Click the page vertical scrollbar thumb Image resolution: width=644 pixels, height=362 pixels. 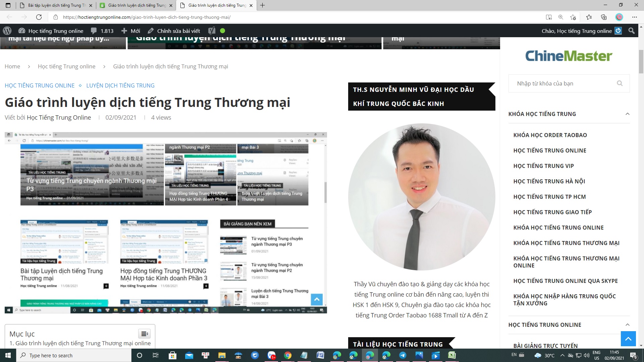pos(641,62)
